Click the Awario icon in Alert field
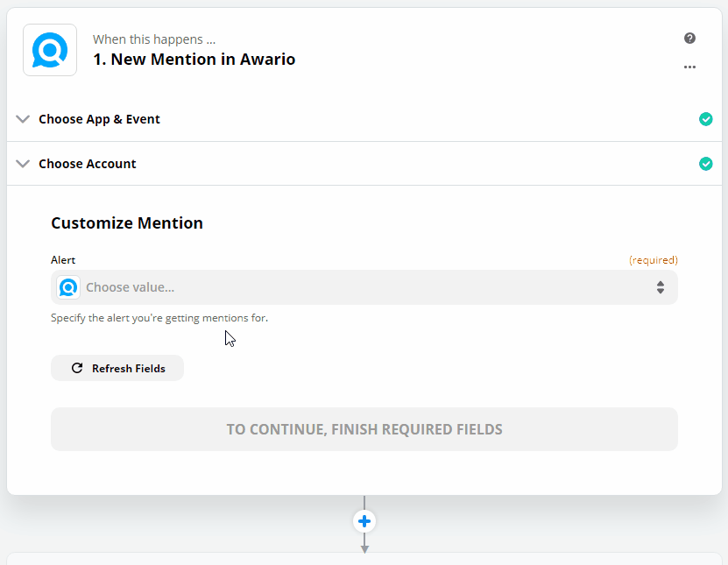The height and width of the screenshot is (565, 728). click(68, 287)
